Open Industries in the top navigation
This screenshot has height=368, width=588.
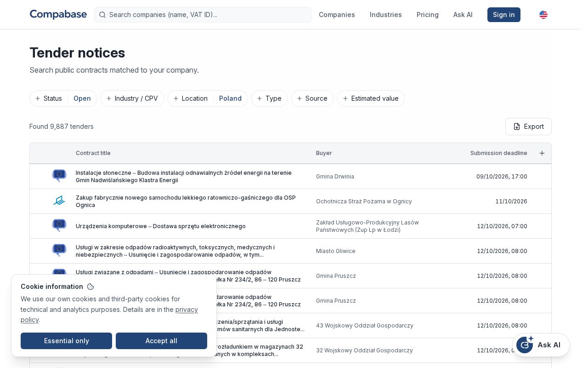(x=386, y=15)
